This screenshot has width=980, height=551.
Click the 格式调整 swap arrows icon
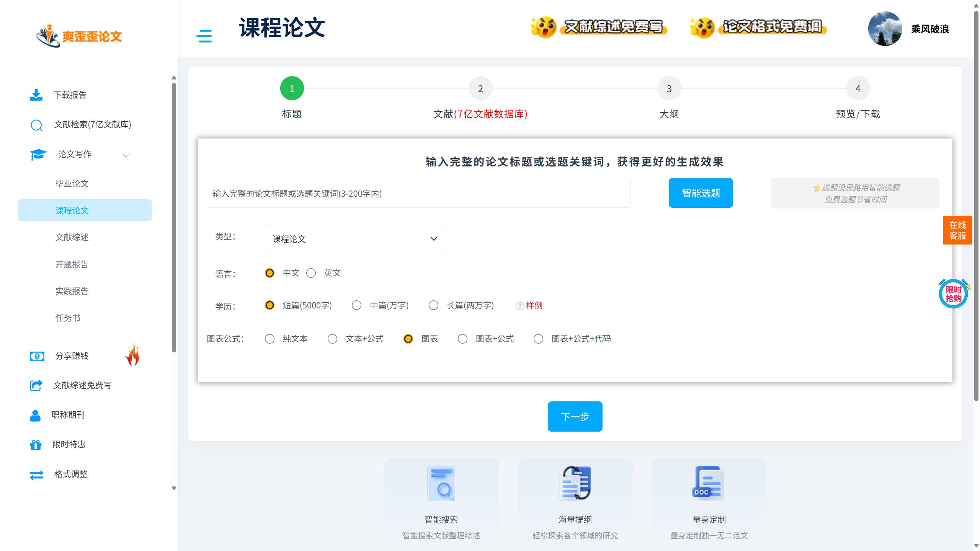click(36, 474)
